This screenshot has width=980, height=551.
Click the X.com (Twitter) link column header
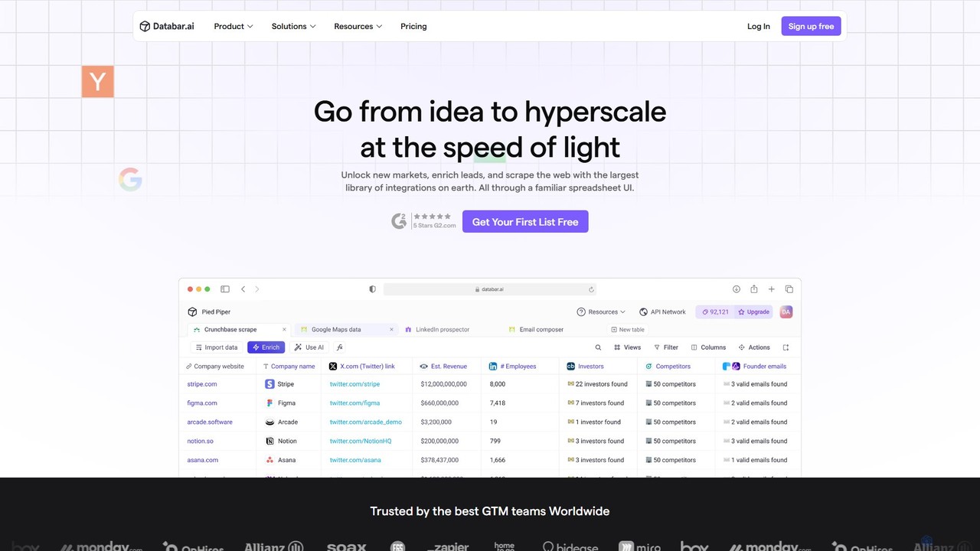tap(367, 367)
